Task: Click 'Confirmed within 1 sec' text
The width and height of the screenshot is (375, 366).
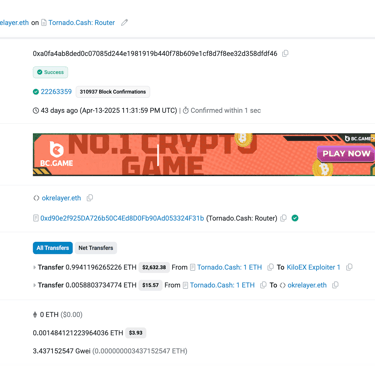Action: tap(226, 110)
